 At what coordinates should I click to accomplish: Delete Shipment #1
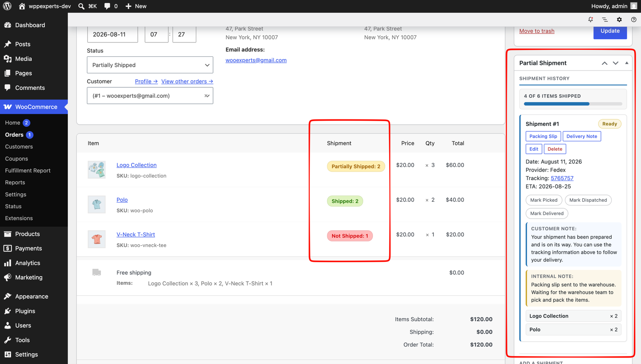tap(555, 149)
